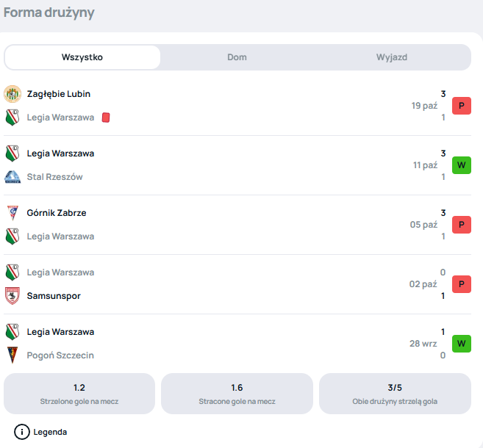Open the Samsunspor team name link
The width and height of the screenshot is (483, 448).
[54, 296]
